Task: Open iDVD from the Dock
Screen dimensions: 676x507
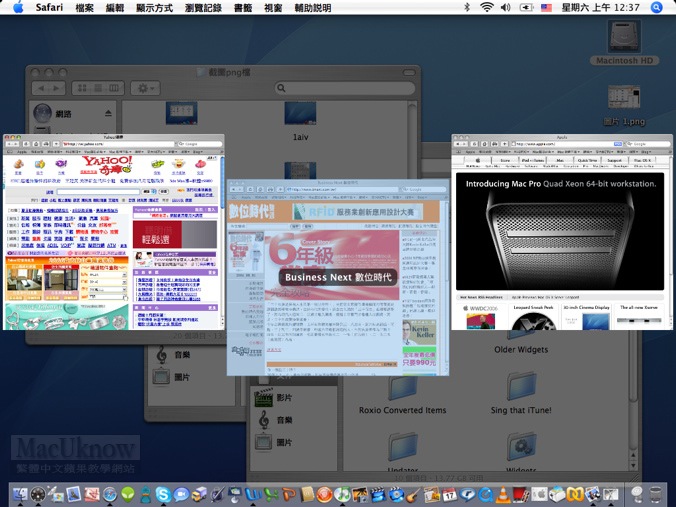Action: coord(396,494)
